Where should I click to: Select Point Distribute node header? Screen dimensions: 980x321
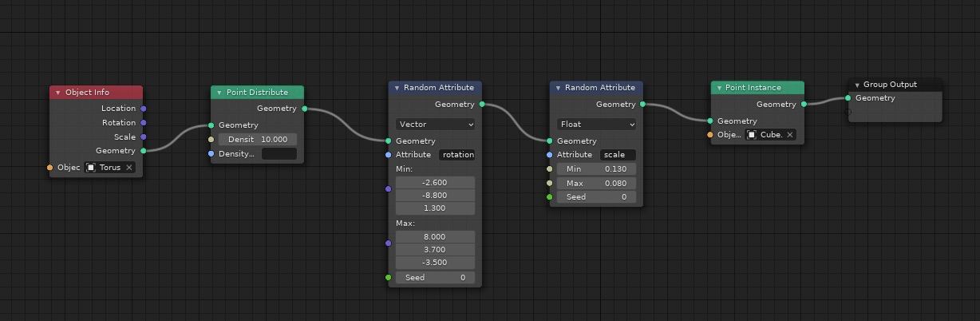coord(258,93)
